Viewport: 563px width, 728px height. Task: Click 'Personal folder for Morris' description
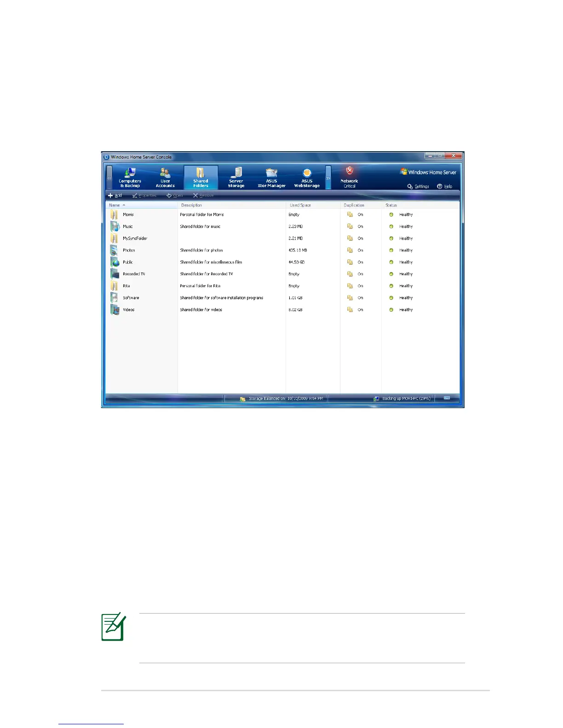(202, 215)
